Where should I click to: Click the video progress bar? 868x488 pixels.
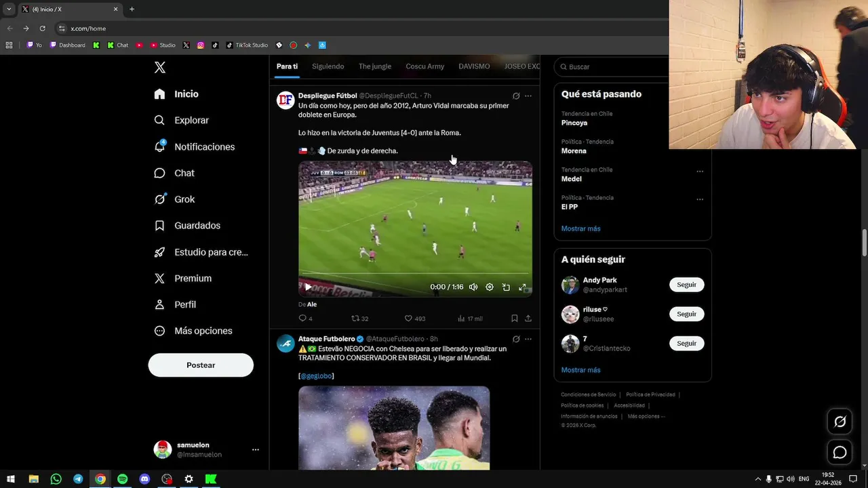pyautogui.click(x=415, y=274)
